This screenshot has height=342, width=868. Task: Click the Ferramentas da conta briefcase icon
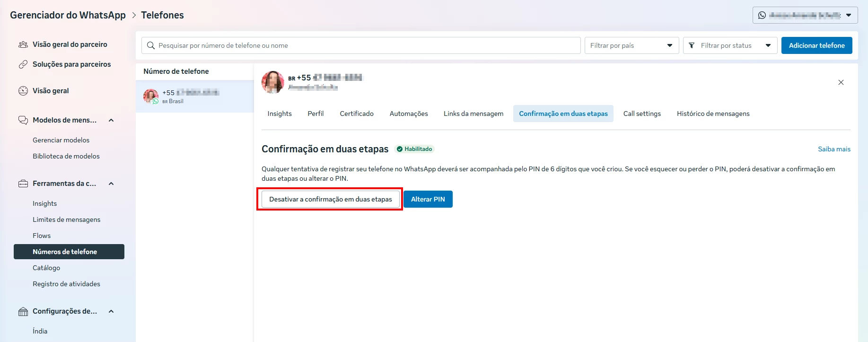pos(23,184)
